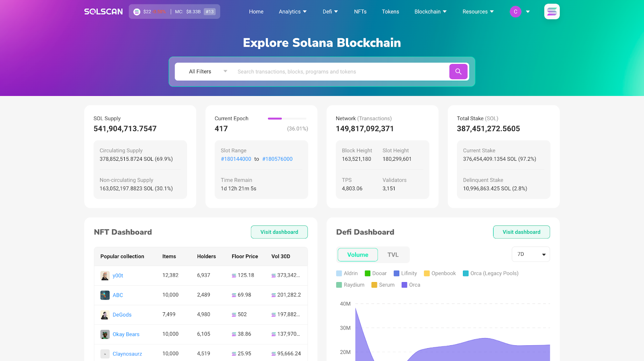
Task: Select the Volume tab
Action: (357, 255)
